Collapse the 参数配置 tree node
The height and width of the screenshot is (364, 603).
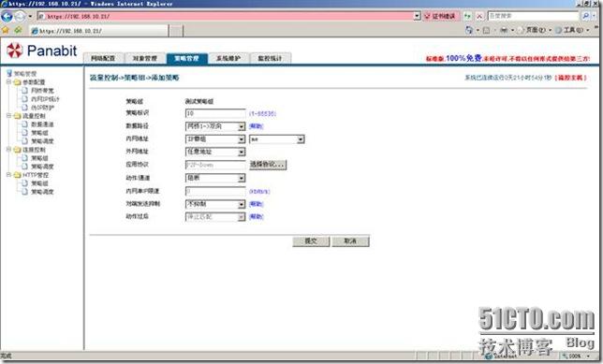coord(8,81)
